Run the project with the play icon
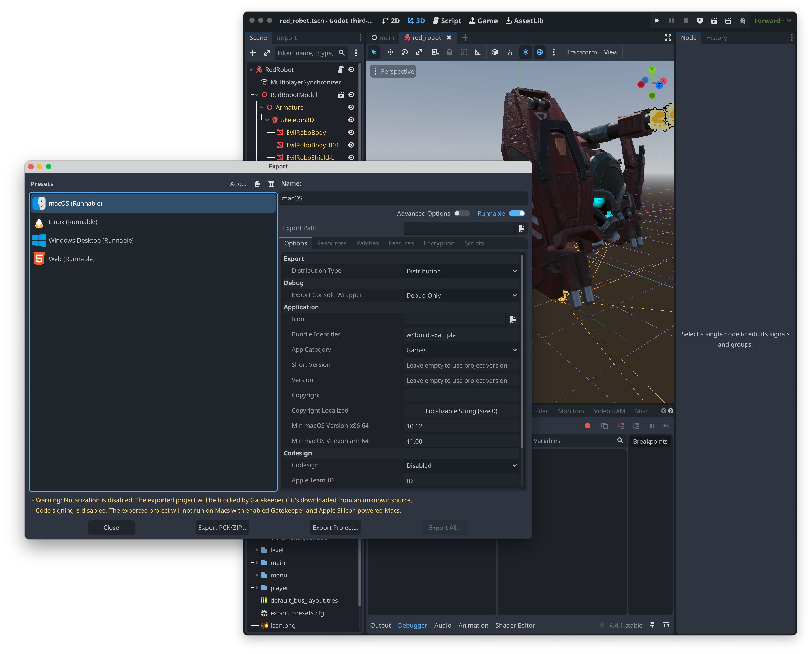 click(657, 21)
